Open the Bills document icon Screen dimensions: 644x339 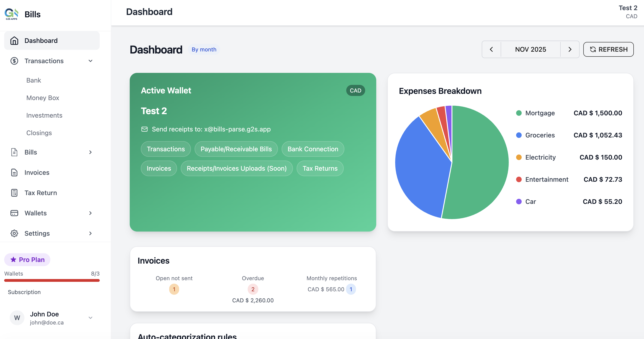pyautogui.click(x=14, y=152)
